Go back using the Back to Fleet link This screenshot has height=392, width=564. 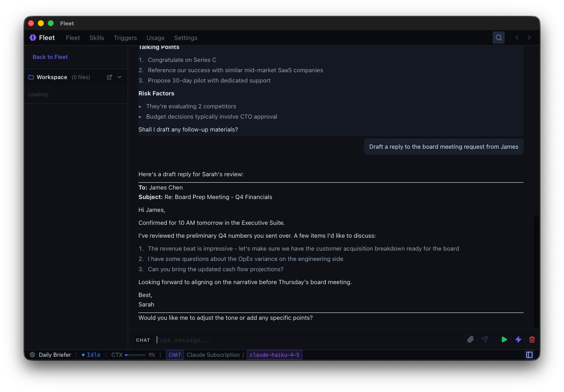coord(50,57)
